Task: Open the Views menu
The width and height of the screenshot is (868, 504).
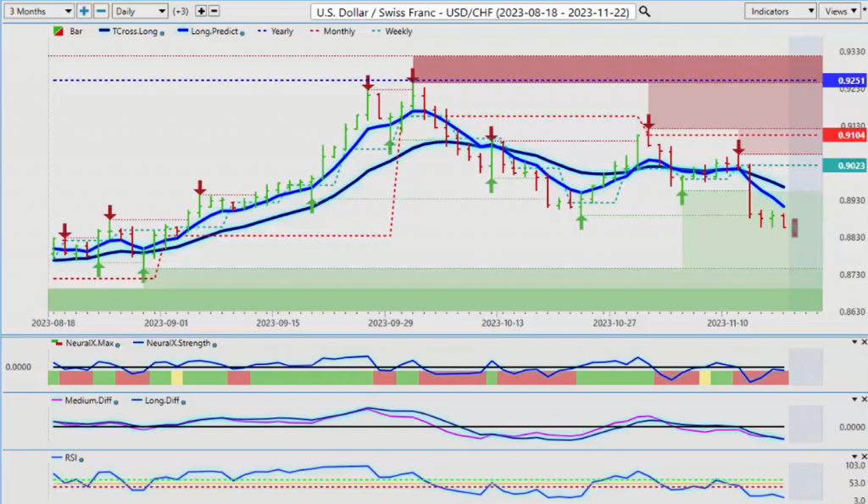Action: [842, 11]
